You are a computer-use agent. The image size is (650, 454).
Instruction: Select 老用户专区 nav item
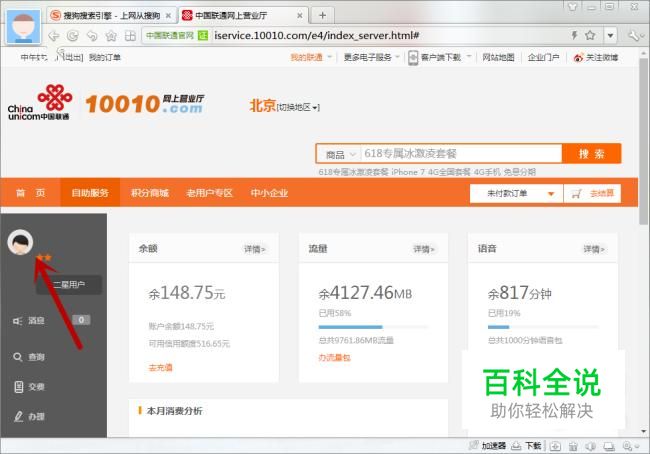pyautogui.click(x=209, y=193)
